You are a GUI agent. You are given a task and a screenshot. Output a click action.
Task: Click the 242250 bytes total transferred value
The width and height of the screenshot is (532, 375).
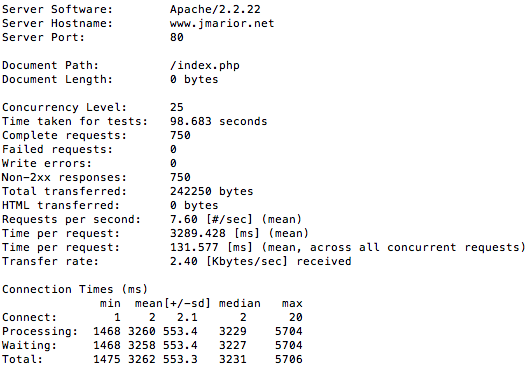coord(212,191)
